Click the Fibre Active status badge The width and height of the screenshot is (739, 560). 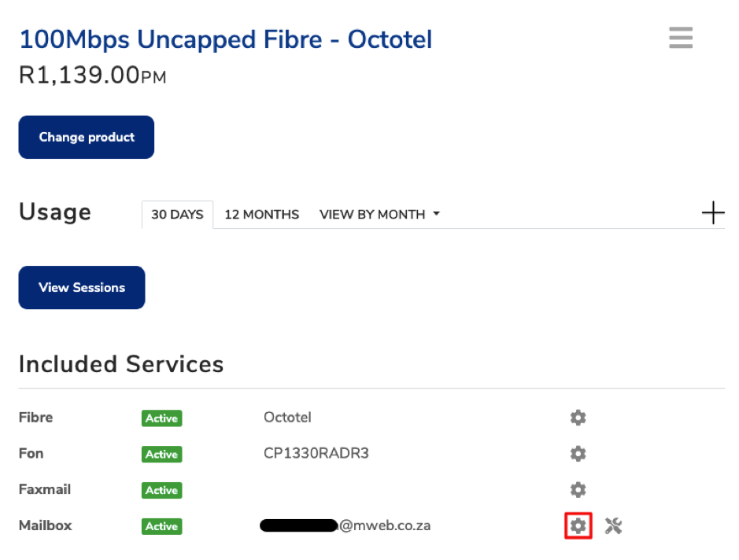[x=161, y=418]
